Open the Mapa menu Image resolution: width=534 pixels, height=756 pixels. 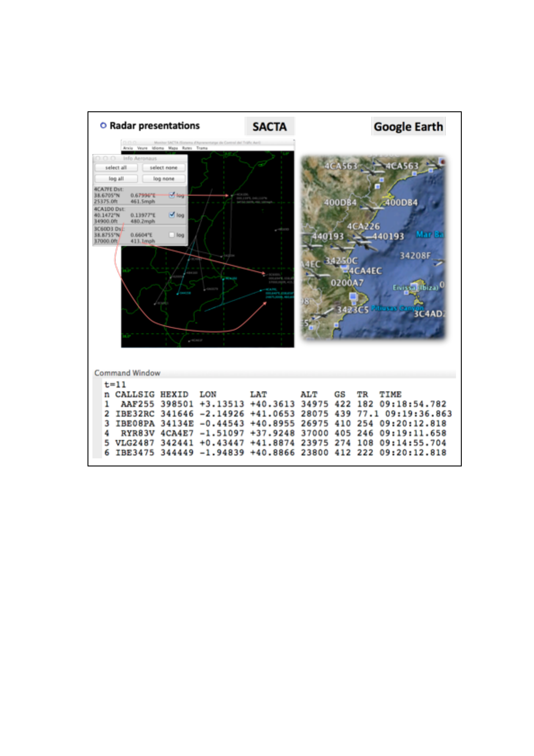point(173,148)
